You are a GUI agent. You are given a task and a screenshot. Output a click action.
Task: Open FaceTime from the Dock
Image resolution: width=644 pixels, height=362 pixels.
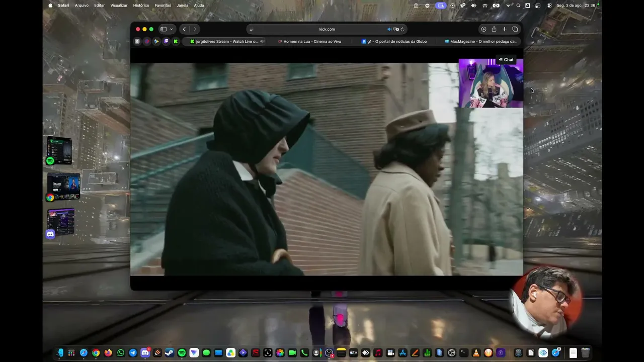tap(292, 353)
